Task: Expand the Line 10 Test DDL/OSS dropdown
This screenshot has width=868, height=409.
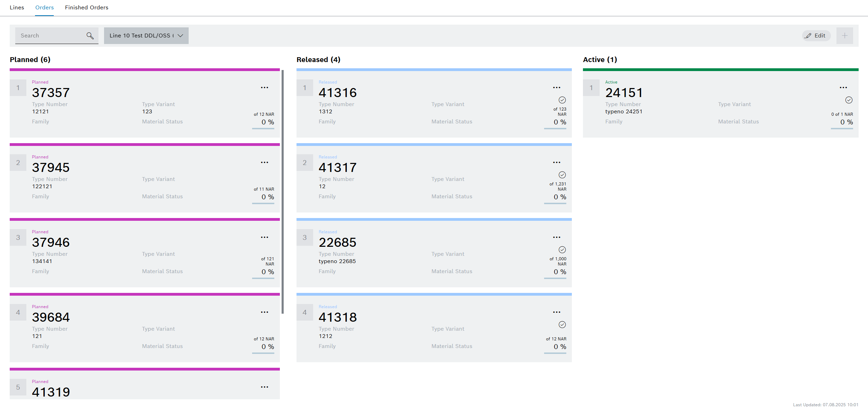Action: click(x=146, y=36)
